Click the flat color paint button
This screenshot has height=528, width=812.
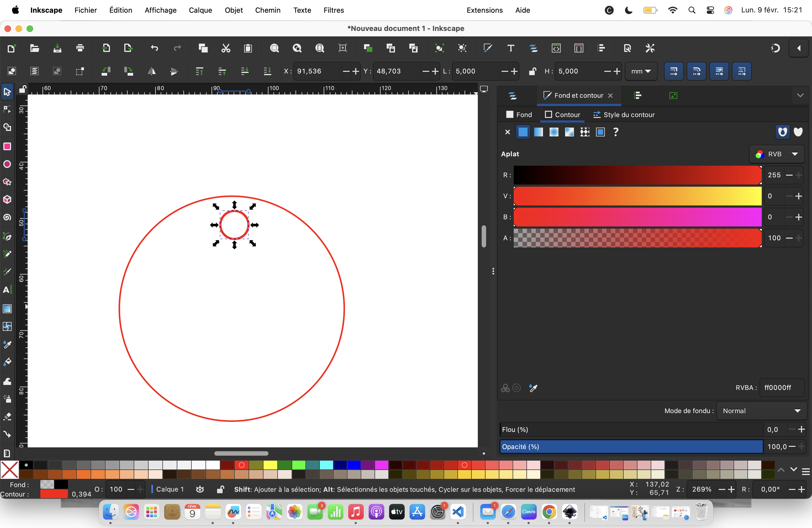click(523, 132)
